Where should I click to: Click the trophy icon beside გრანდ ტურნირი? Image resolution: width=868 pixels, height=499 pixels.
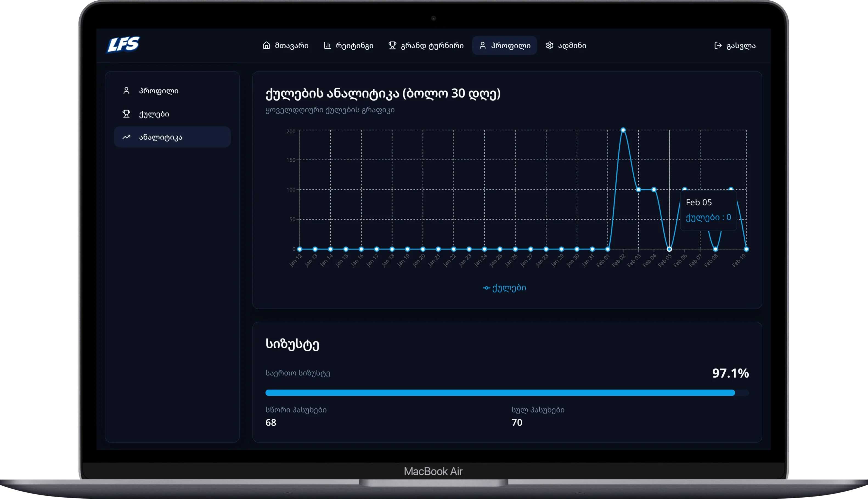point(393,46)
